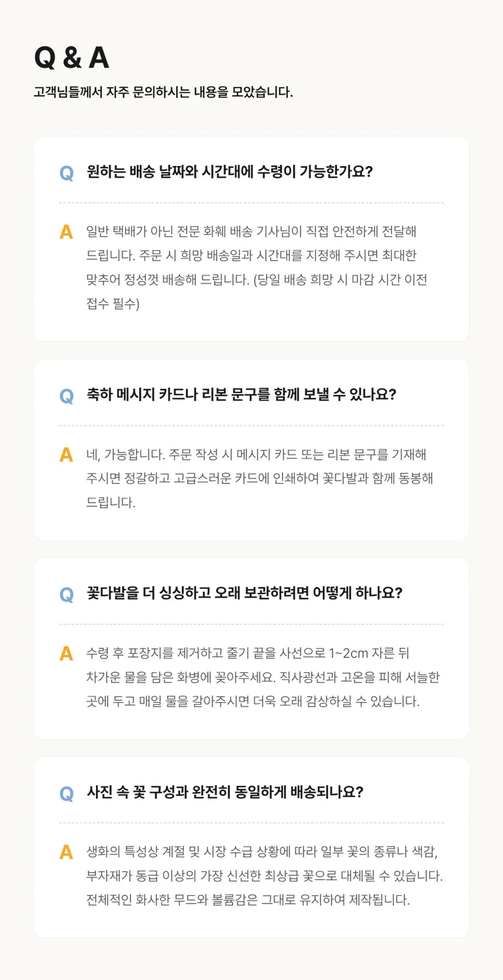
Task: Click the orange A icon in the flower substitution answer
Action: click(66, 852)
